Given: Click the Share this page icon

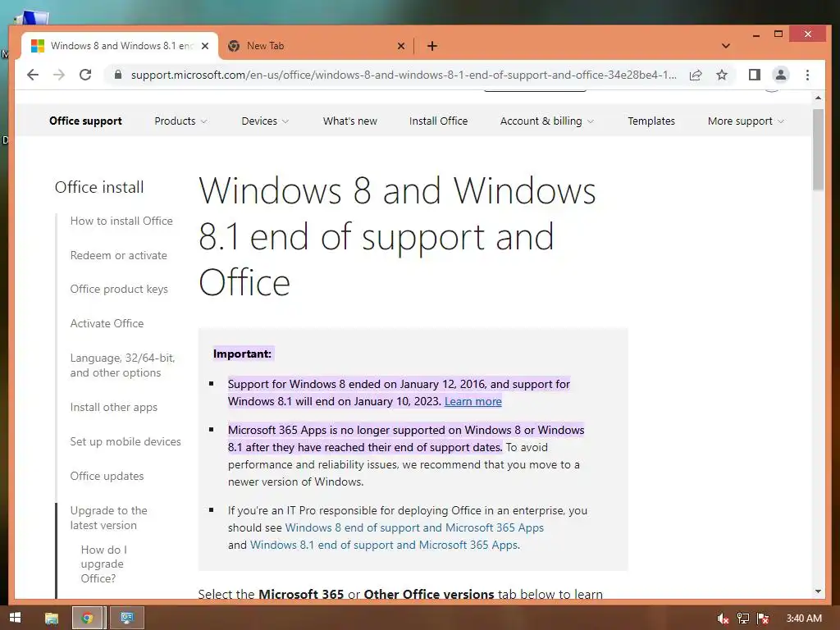Looking at the screenshot, I should click(696, 75).
